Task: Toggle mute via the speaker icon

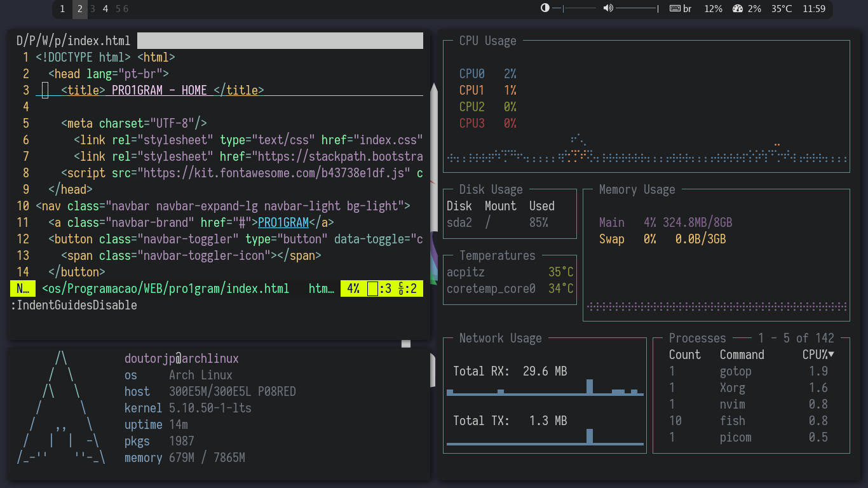Action: [607, 8]
